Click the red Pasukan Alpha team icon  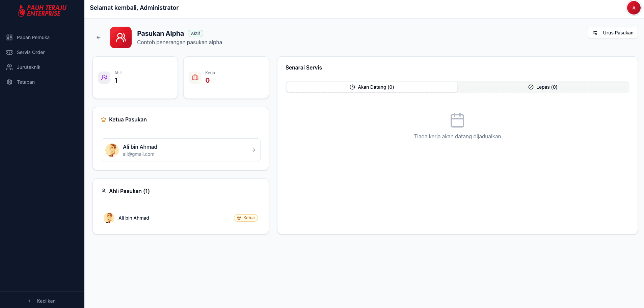coord(121,37)
